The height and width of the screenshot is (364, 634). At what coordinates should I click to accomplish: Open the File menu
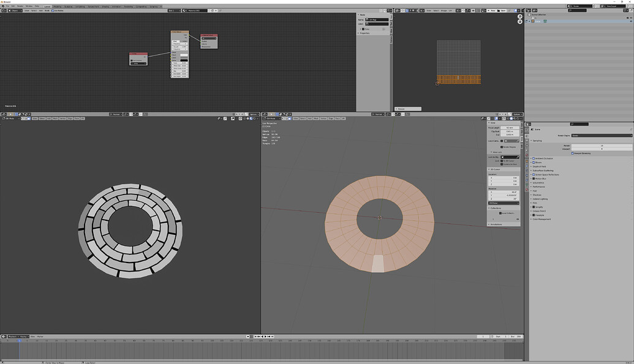[x=7, y=6]
